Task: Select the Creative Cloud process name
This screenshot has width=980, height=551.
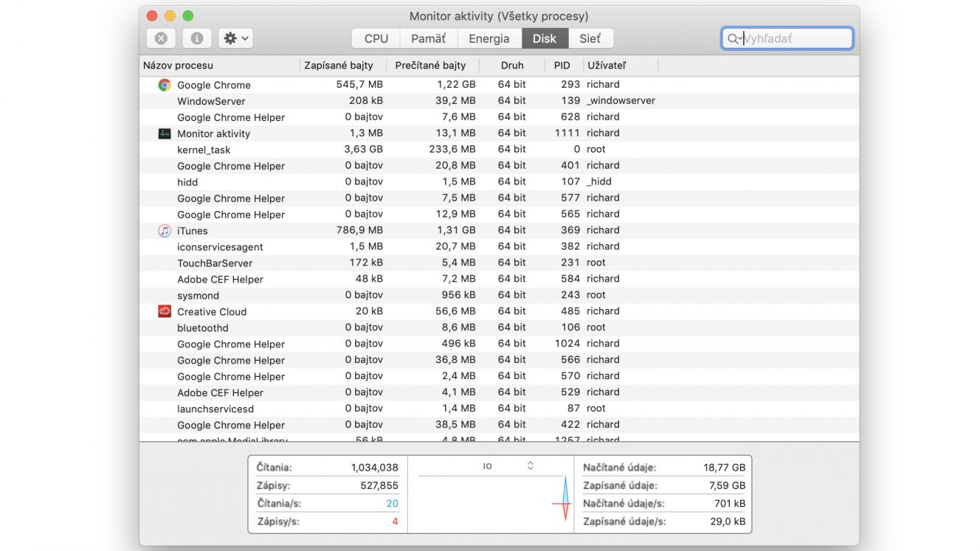Action: click(x=212, y=312)
